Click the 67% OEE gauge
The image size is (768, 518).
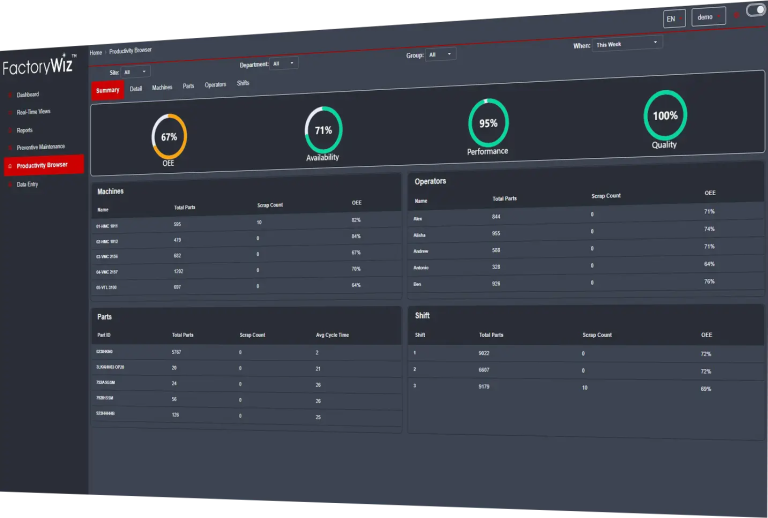pos(169,137)
